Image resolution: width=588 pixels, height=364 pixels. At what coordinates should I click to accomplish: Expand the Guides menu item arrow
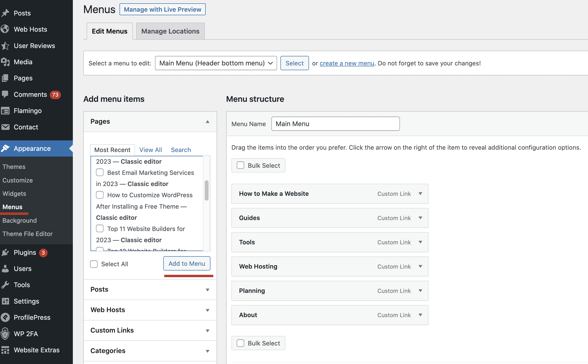point(420,218)
